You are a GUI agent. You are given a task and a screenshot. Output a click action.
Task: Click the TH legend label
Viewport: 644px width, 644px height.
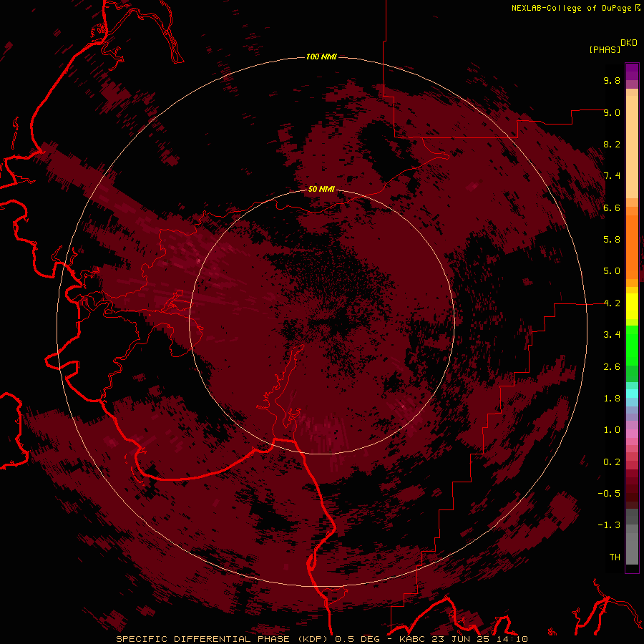[x=615, y=557]
